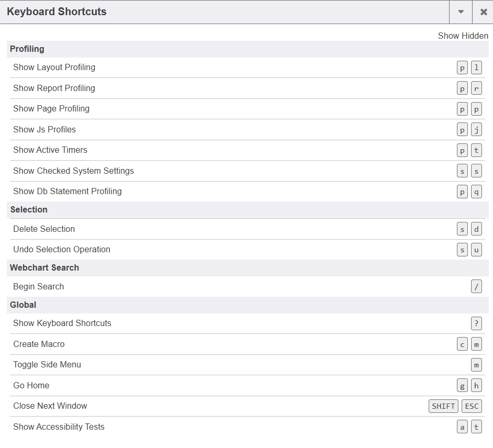This screenshot has width=493, height=448.
Task: Click the 'j' key badge for Js Profiles
Action: 476,130
